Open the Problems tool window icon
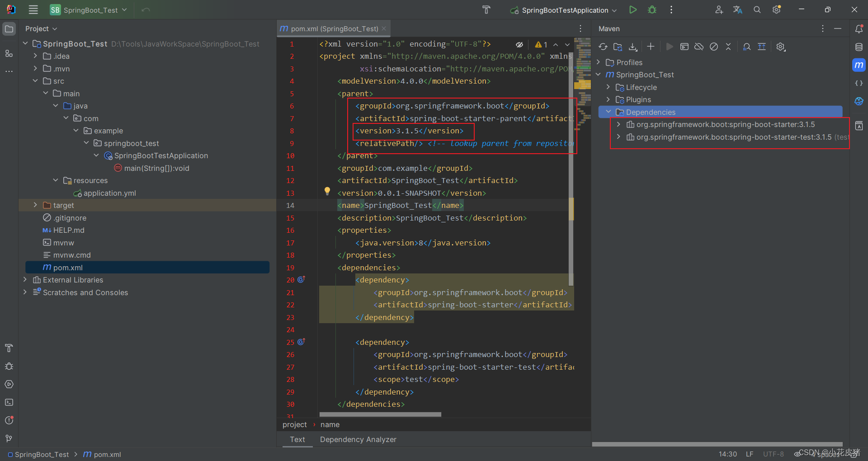 [9, 420]
